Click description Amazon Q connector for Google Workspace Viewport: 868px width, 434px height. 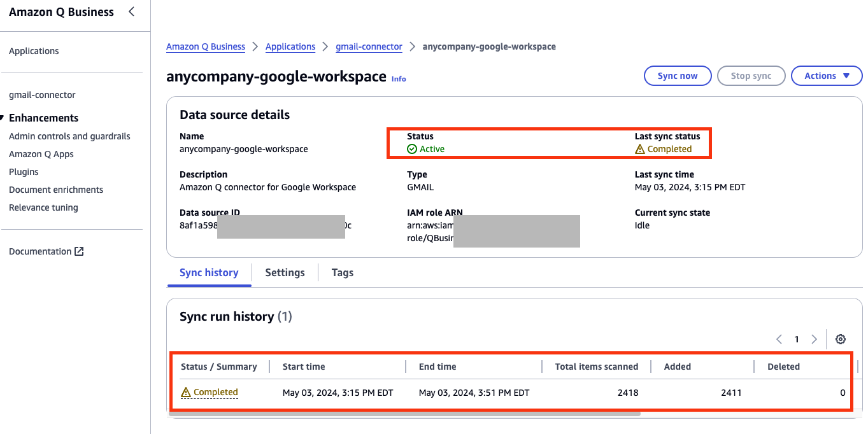point(268,187)
